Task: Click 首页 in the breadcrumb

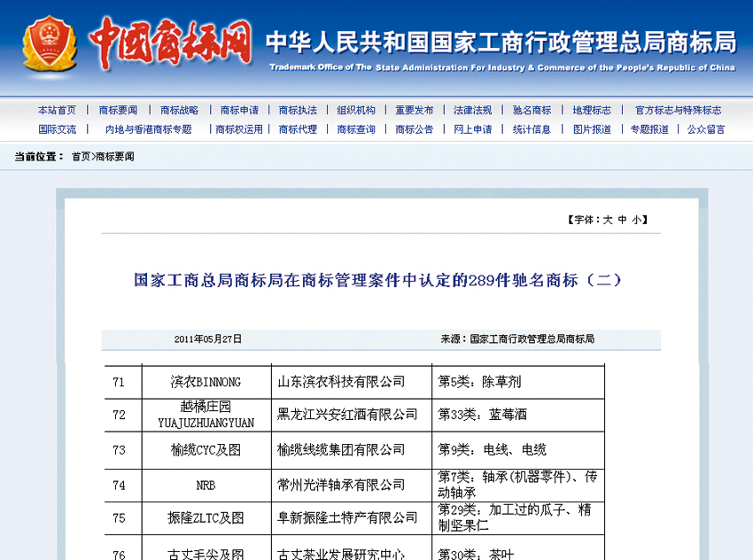Action: tap(81, 157)
